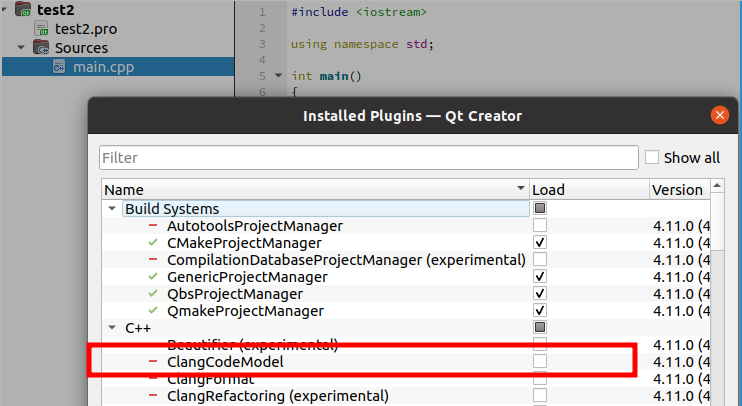Click the green check icon beside QbsProjectManager

[x=153, y=293]
